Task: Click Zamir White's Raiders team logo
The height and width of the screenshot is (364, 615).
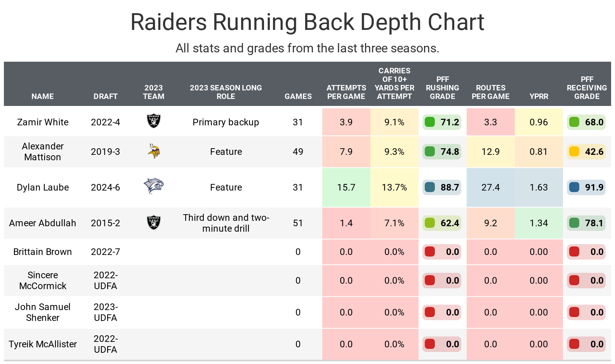Action: pos(154,121)
